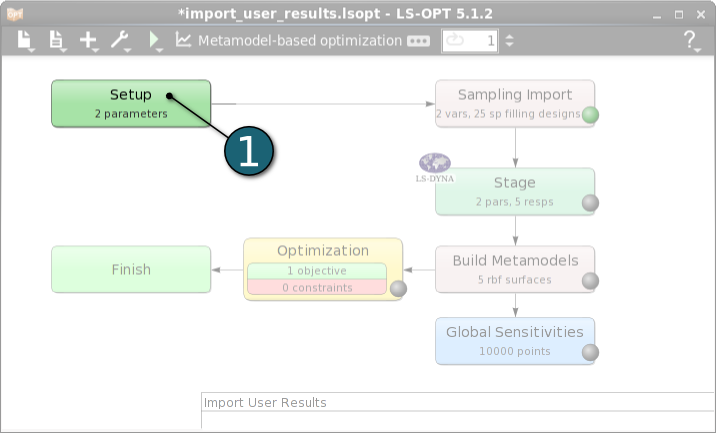Click the Import User Results description field
The width and height of the screenshot is (716, 433).
(x=458, y=402)
